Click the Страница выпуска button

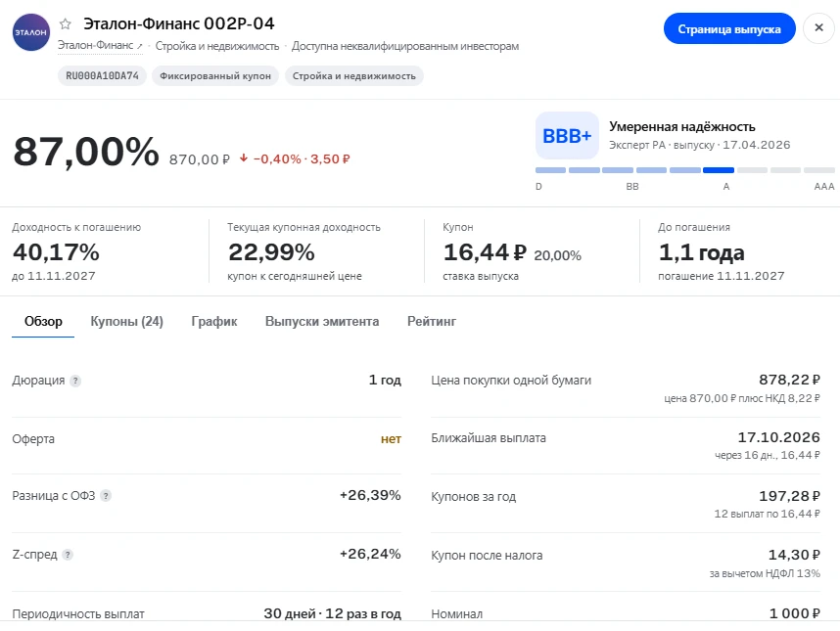729,29
